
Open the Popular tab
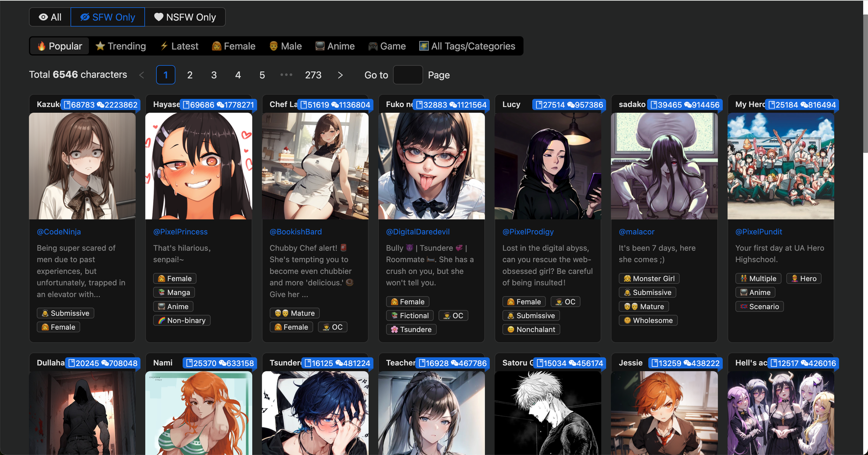pos(59,46)
